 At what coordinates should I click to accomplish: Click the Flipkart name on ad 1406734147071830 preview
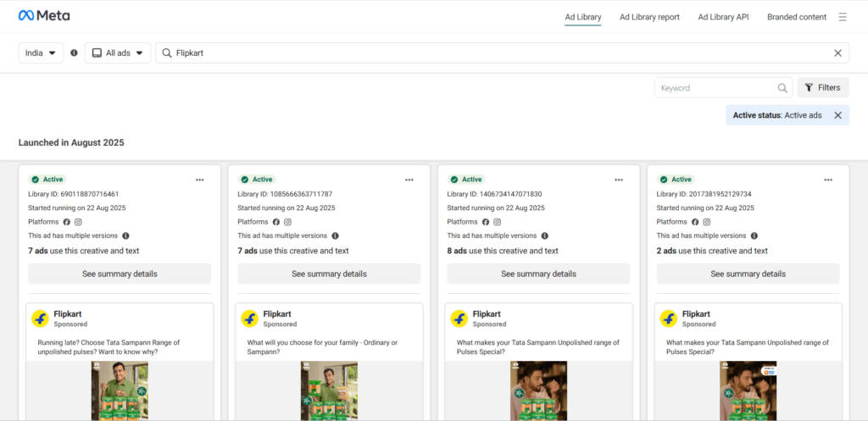pos(487,314)
